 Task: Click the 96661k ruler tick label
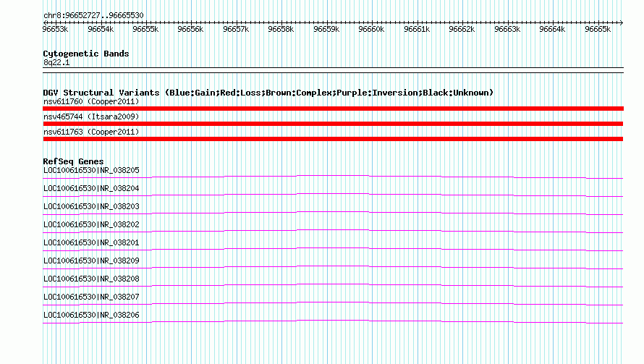pos(417,29)
